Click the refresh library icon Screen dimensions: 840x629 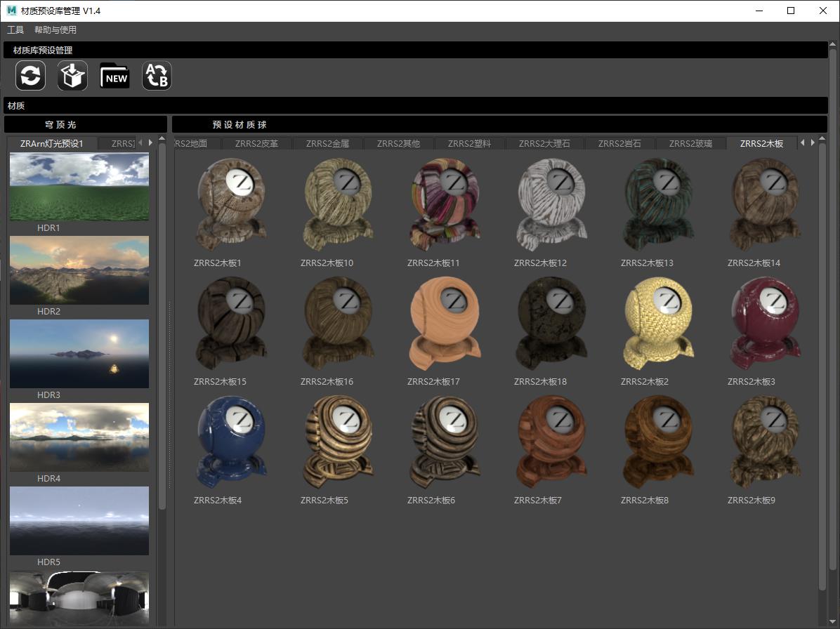tap(30, 76)
